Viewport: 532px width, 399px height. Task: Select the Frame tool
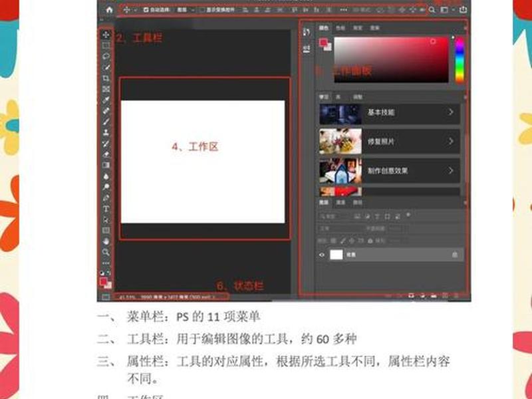pos(106,89)
